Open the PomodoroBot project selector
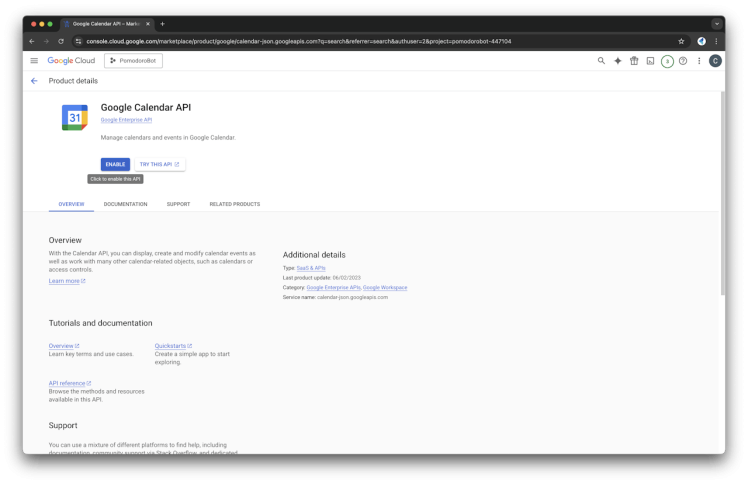 pos(133,61)
